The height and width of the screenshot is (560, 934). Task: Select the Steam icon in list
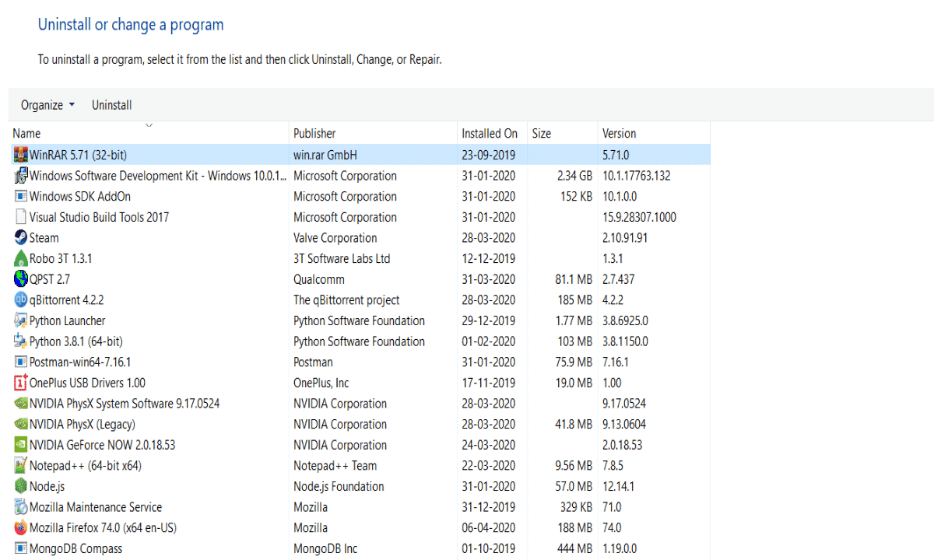point(21,238)
